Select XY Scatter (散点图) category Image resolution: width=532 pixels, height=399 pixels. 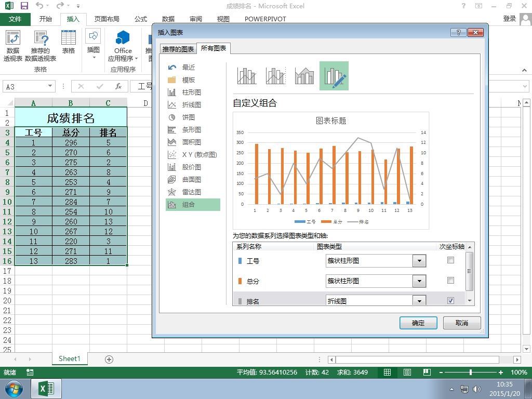(193, 155)
